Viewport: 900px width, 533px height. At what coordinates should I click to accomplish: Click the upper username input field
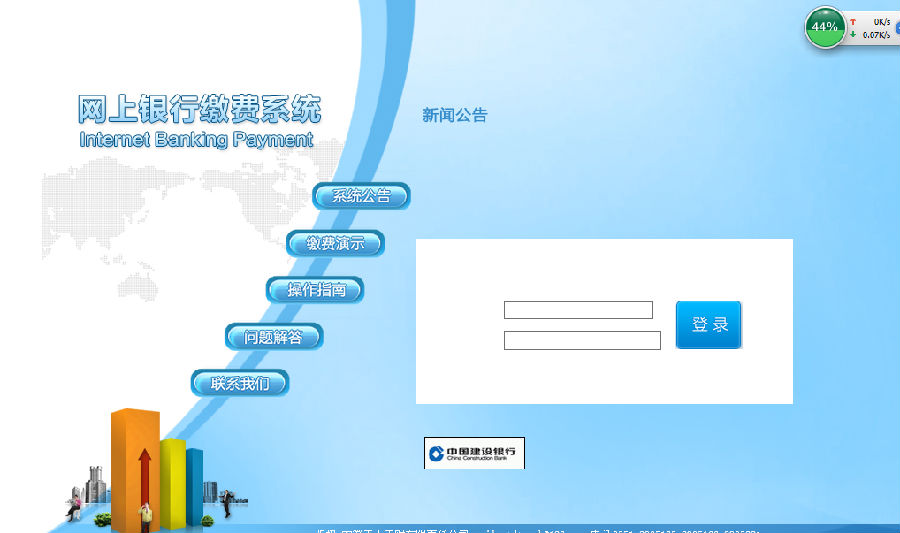(x=578, y=310)
